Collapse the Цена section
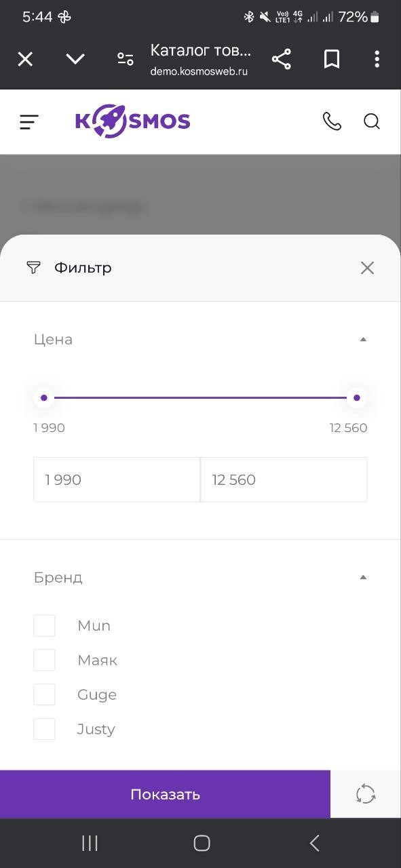Screen dimensions: 401x868 point(364,339)
